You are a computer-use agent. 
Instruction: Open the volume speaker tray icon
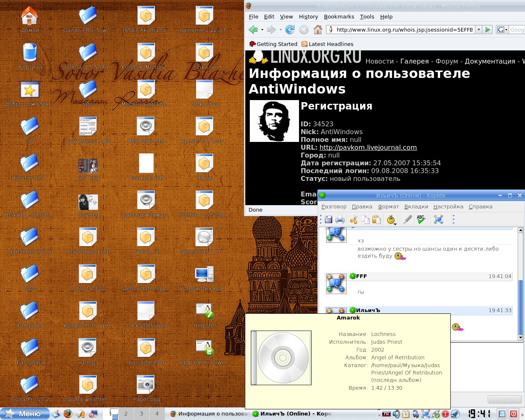pyautogui.click(x=396, y=414)
